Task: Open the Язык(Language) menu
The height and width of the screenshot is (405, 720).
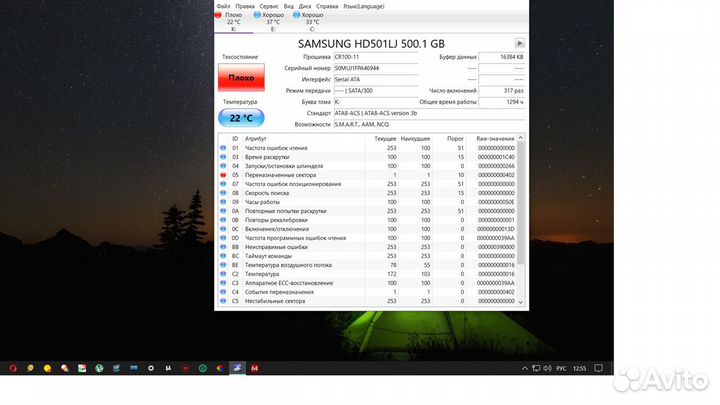Action: pyautogui.click(x=364, y=6)
